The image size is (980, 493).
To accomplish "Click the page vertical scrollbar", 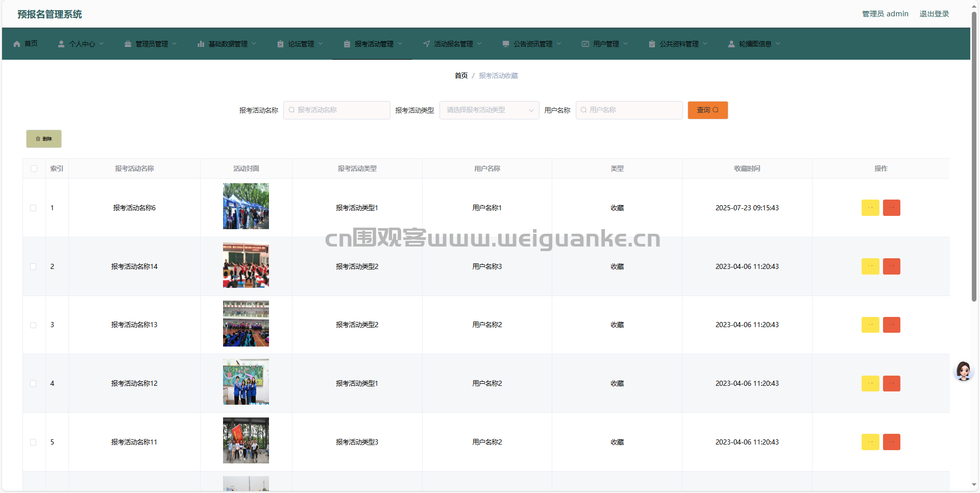I will (x=974, y=156).
